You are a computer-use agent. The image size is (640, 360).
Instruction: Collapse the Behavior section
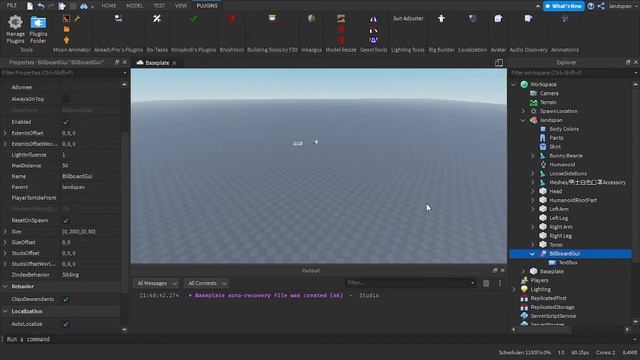pyautogui.click(x=5, y=287)
